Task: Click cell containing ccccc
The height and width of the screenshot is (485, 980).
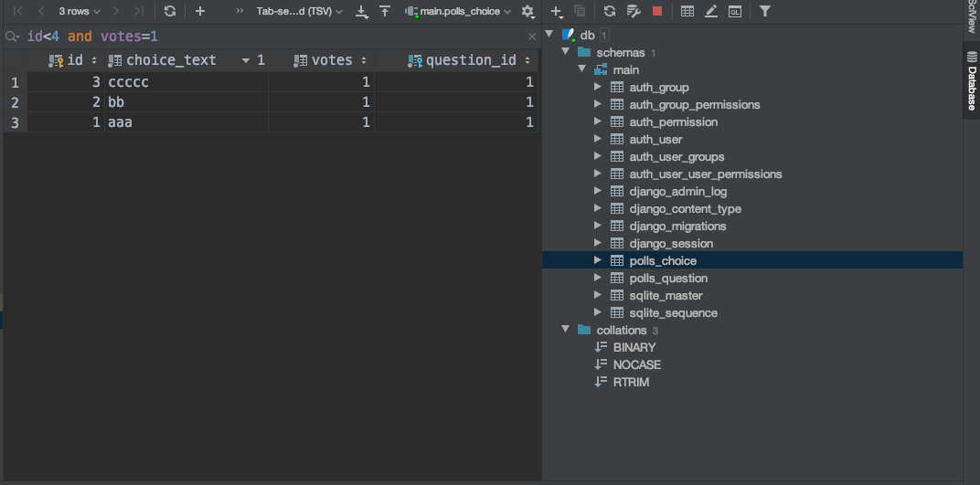Action: point(186,82)
